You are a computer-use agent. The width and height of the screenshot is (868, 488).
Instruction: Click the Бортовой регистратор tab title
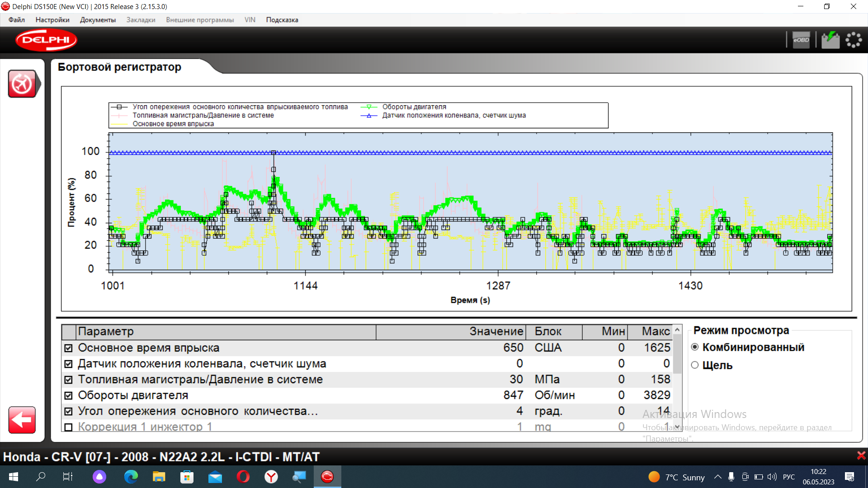click(x=119, y=67)
